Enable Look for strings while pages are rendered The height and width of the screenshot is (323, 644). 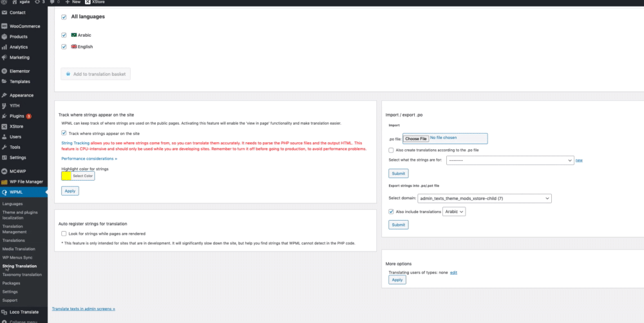coord(64,234)
